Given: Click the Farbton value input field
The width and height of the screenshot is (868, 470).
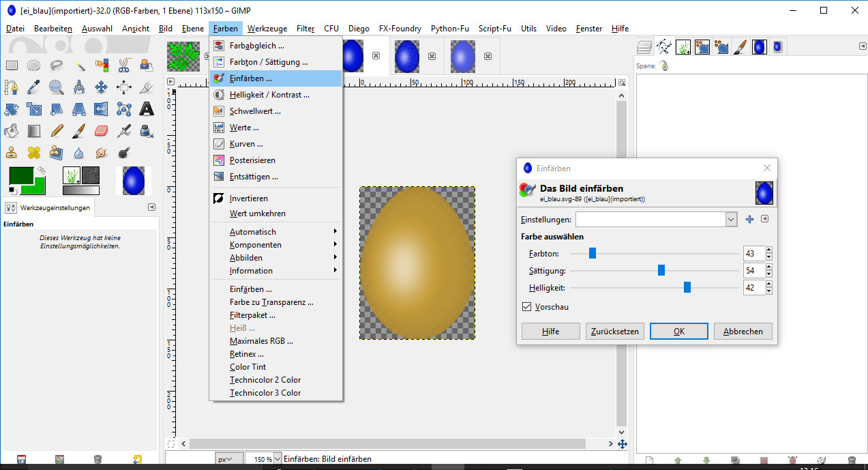Looking at the screenshot, I should point(753,254).
